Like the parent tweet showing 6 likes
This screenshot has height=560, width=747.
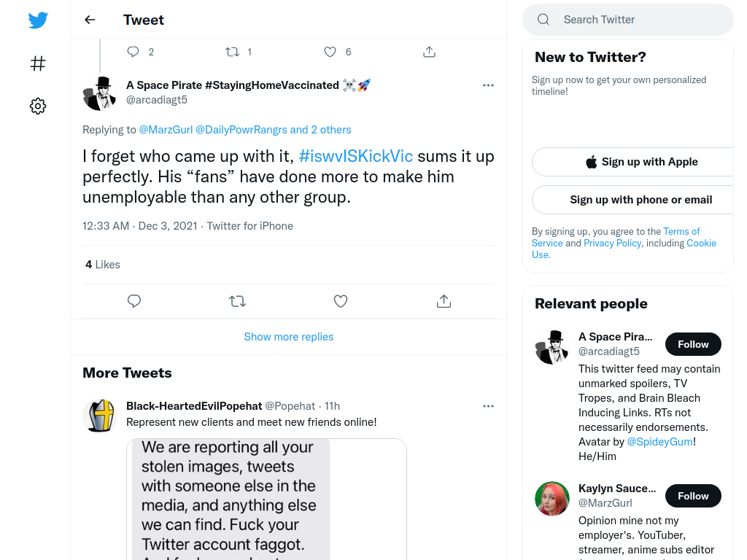[x=330, y=52]
